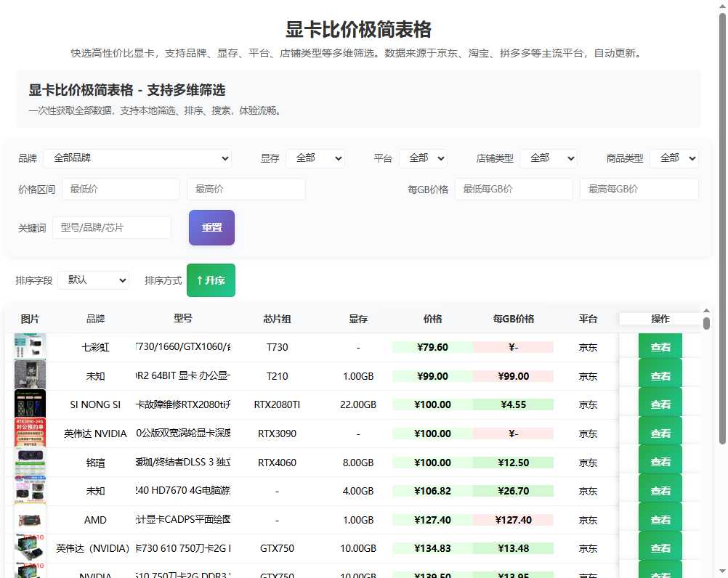The height and width of the screenshot is (578, 728).
Task: Open the 平台 platform dropdown
Action: [x=424, y=158]
